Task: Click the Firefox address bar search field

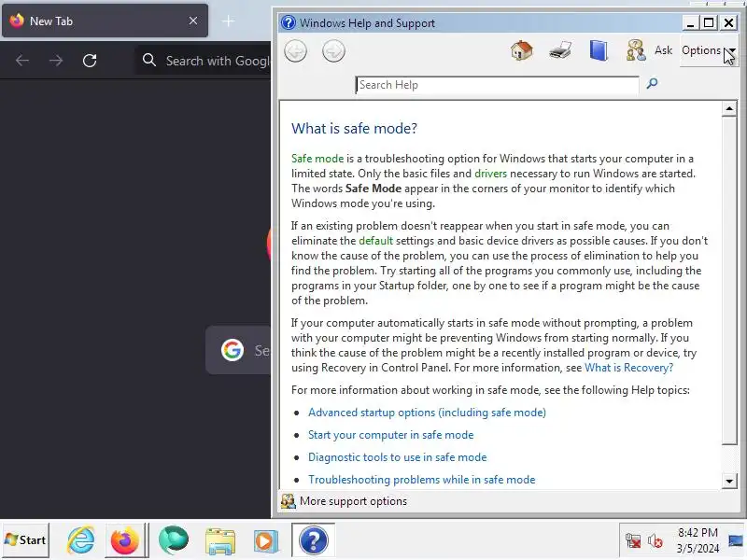Action: pyautogui.click(x=204, y=61)
